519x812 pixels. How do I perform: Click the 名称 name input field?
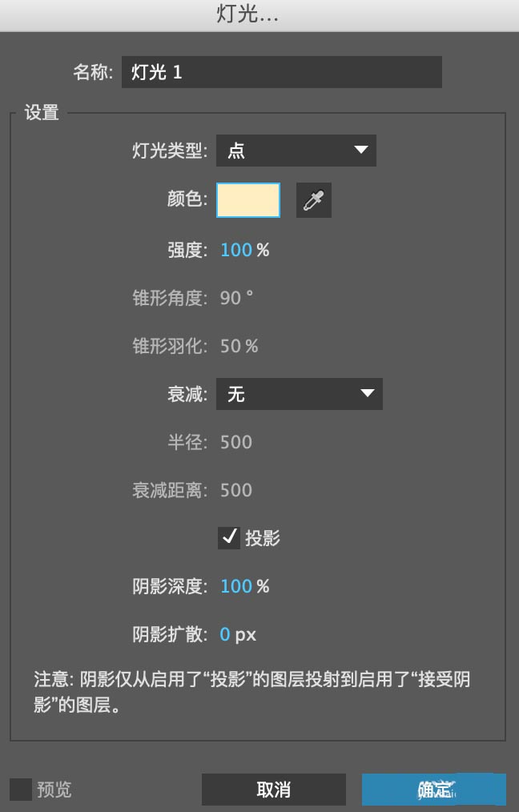tap(281, 72)
